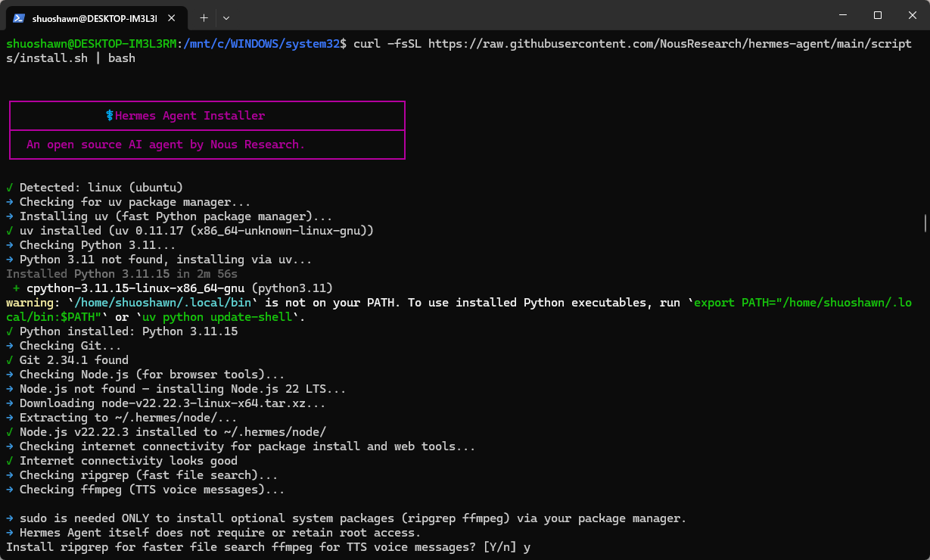Screen dimensions: 930x560
Task: Click the 'cpython-3.11.15-linux-x86_64-gnu' line
Action: 173,288
